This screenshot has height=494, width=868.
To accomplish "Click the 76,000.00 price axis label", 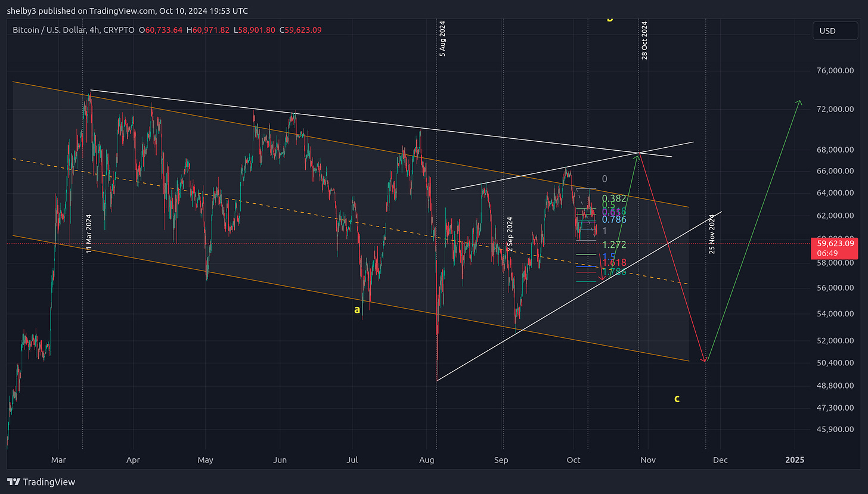I will [x=835, y=71].
